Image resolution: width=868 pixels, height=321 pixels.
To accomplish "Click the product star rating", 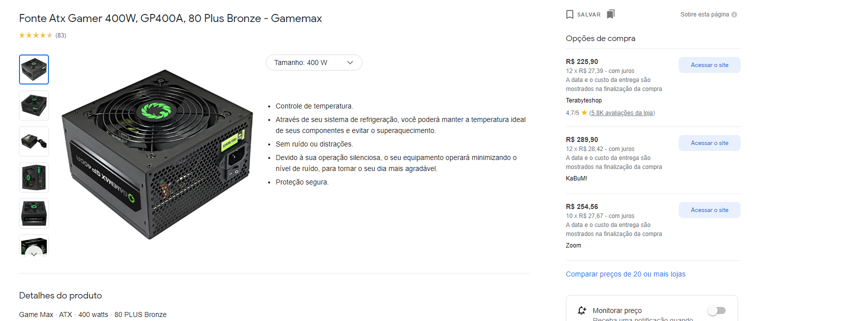I will coord(35,35).
